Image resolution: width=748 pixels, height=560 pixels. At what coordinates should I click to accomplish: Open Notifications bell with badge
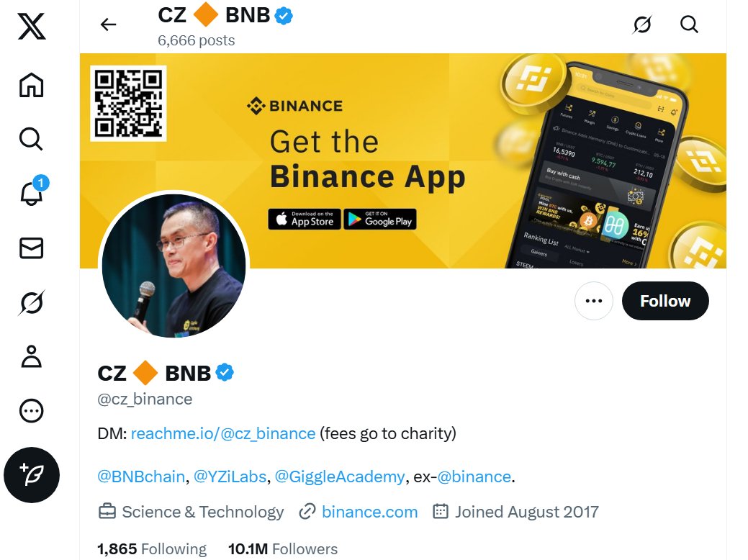(x=32, y=191)
